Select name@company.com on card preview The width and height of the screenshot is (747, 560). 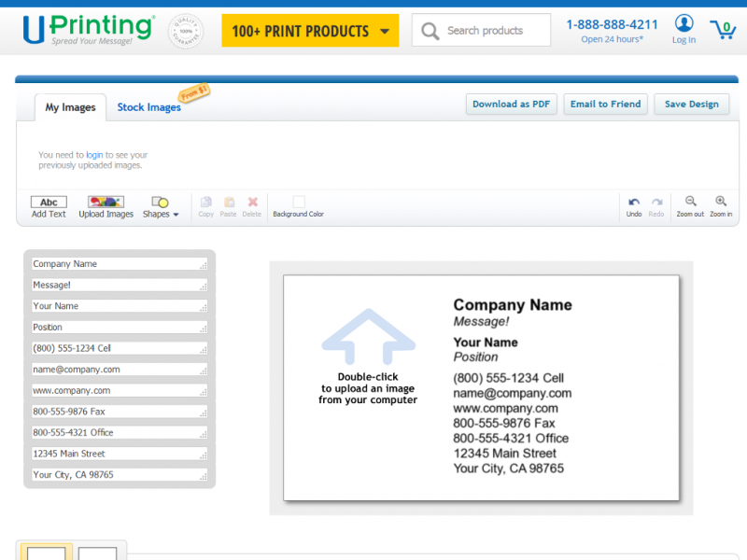pyautogui.click(x=512, y=393)
